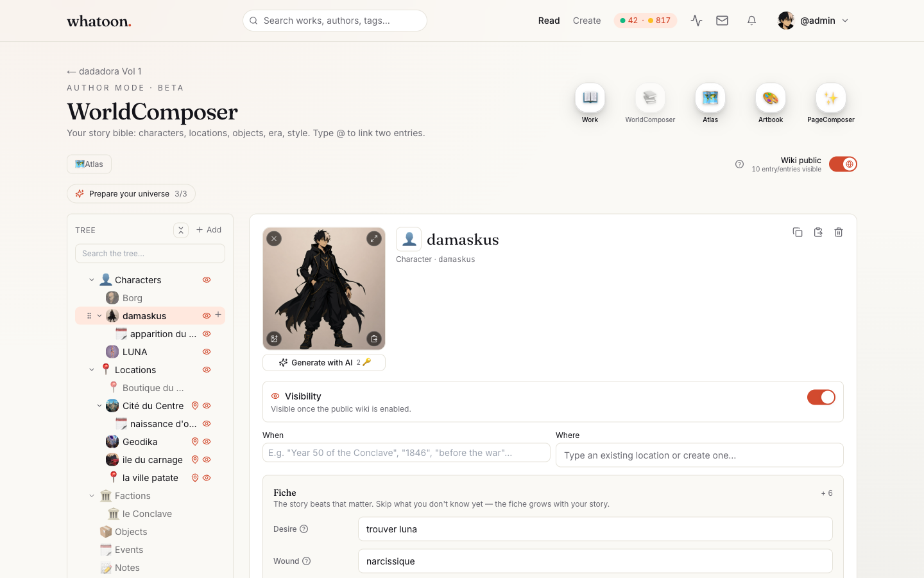
Task: Open the Work composer icon
Action: coord(590,98)
